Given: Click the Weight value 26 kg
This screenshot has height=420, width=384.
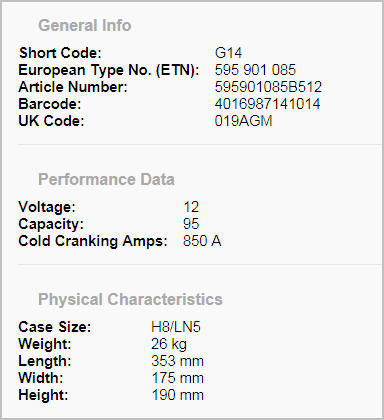Looking at the screenshot, I should [x=169, y=344].
